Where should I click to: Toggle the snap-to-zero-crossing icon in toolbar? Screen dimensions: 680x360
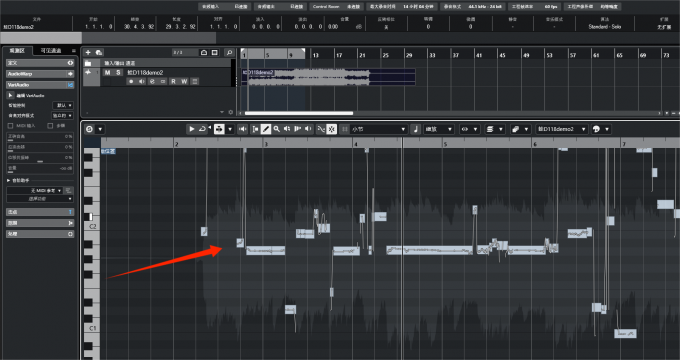[332, 129]
